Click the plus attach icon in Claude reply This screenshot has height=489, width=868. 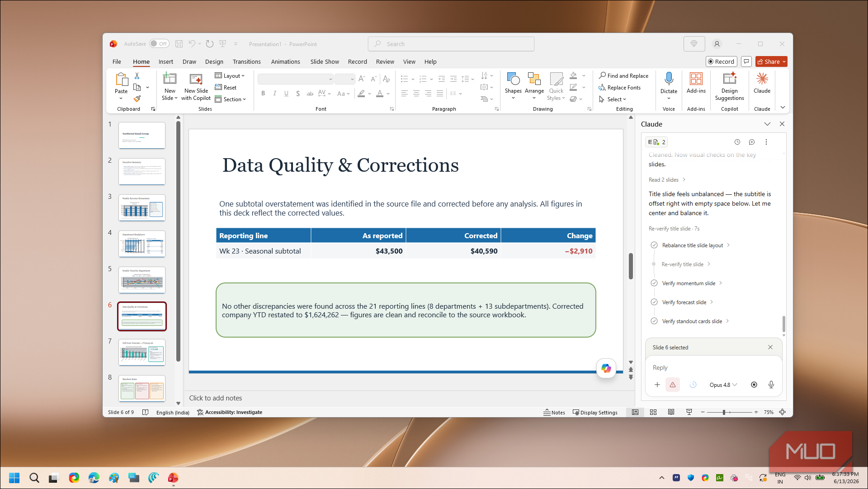pyautogui.click(x=657, y=385)
